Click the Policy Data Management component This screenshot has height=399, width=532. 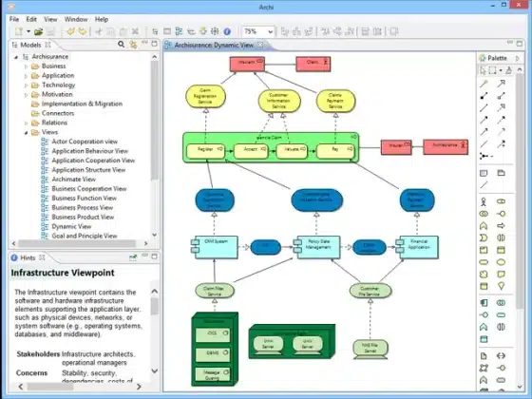coord(316,247)
